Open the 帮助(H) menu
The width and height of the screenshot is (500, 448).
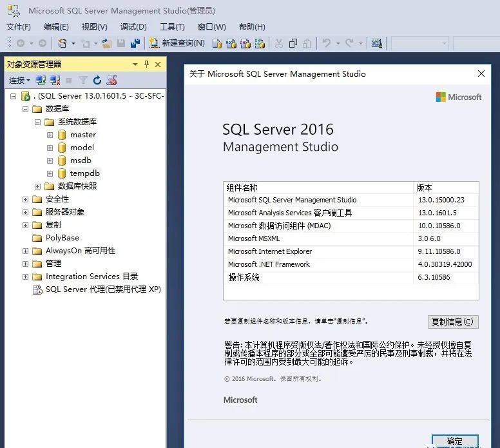(252, 27)
